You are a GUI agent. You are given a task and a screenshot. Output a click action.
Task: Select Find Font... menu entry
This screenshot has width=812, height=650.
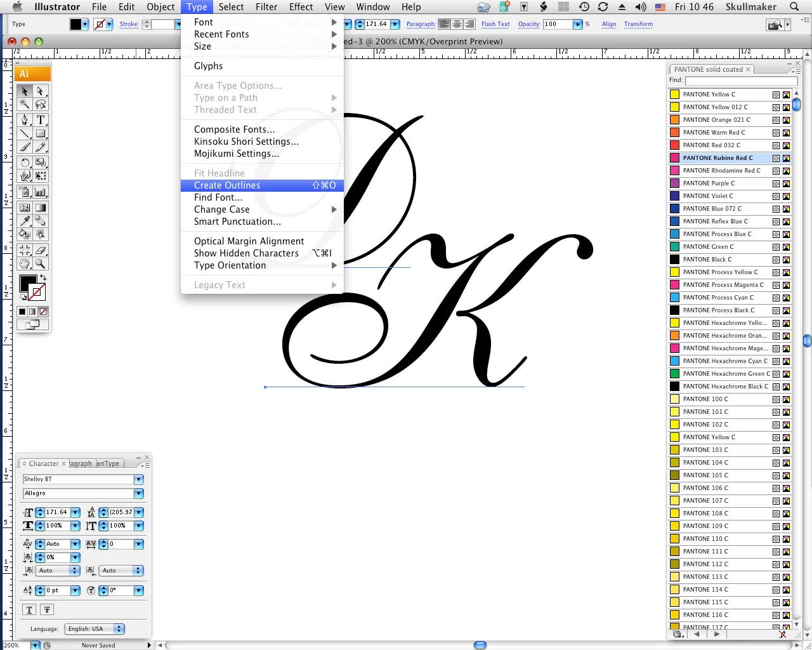point(262,197)
